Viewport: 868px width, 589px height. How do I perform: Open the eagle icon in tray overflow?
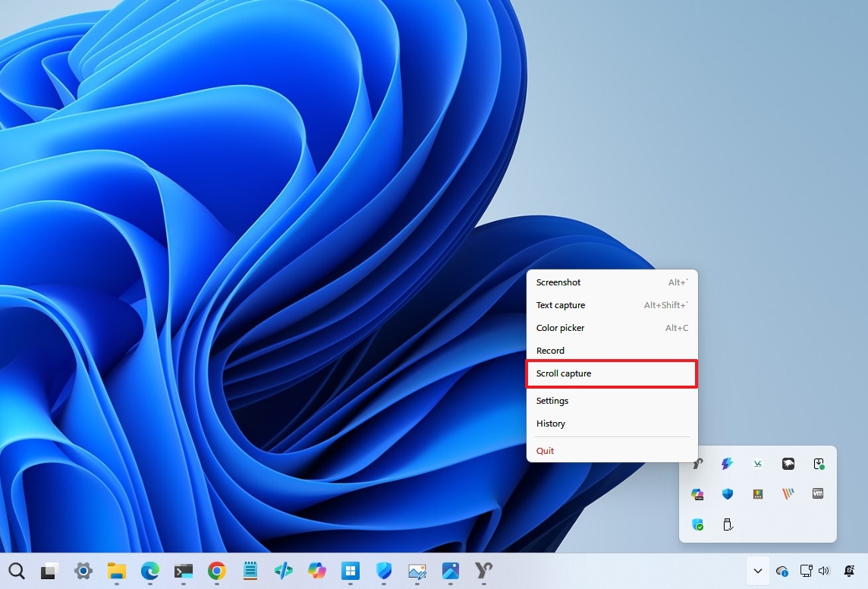(x=788, y=464)
